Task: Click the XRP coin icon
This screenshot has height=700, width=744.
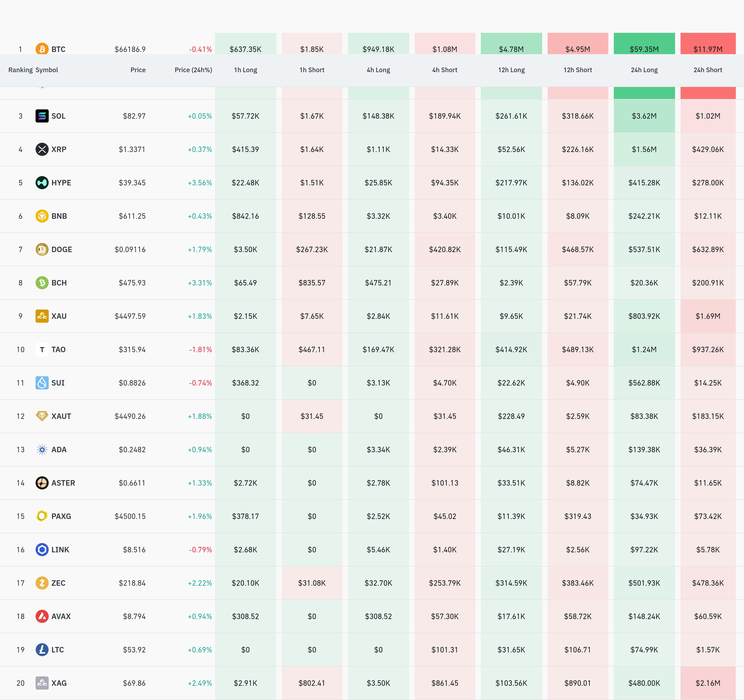Action: 42,149
